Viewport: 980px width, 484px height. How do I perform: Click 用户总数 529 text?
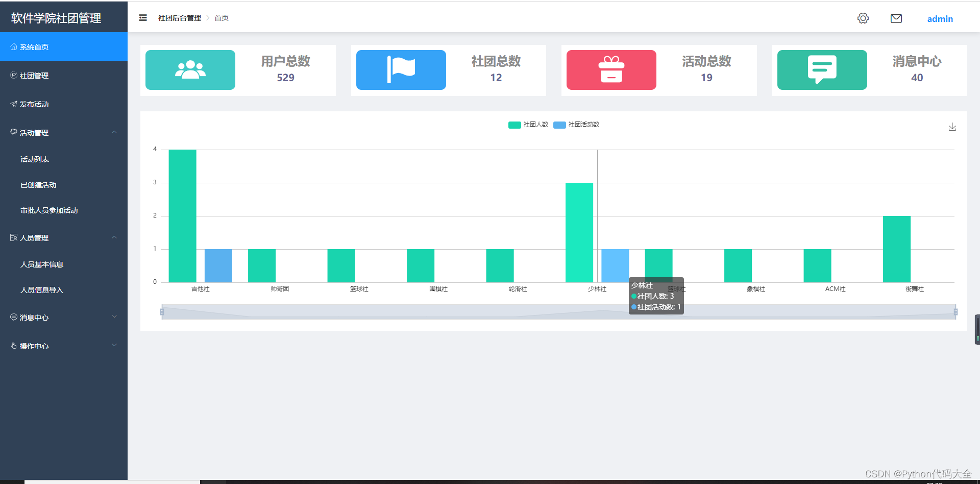tap(286, 69)
